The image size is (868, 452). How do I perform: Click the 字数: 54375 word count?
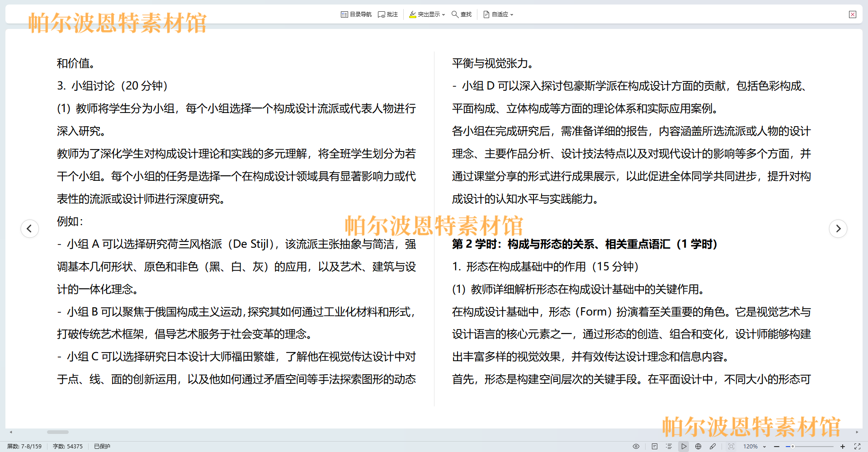pyautogui.click(x=68, y=446)
